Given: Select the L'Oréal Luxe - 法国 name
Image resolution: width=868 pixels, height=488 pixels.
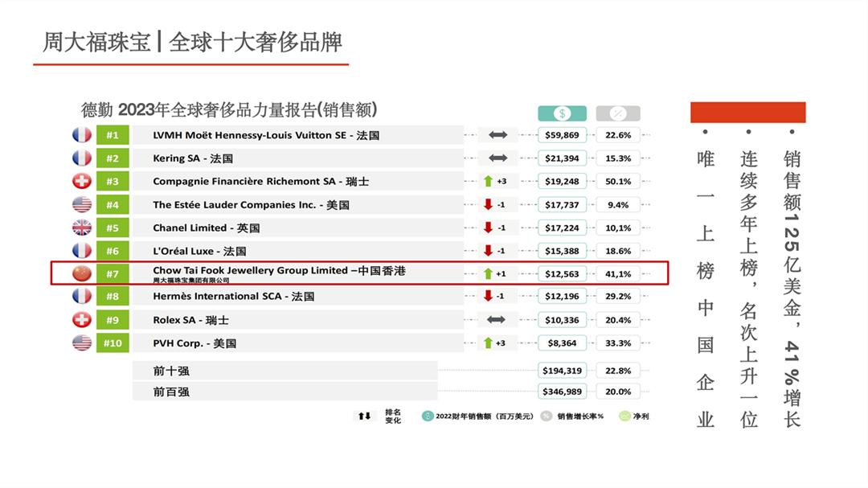Looking at the screenshot, I should click(199, 251).
